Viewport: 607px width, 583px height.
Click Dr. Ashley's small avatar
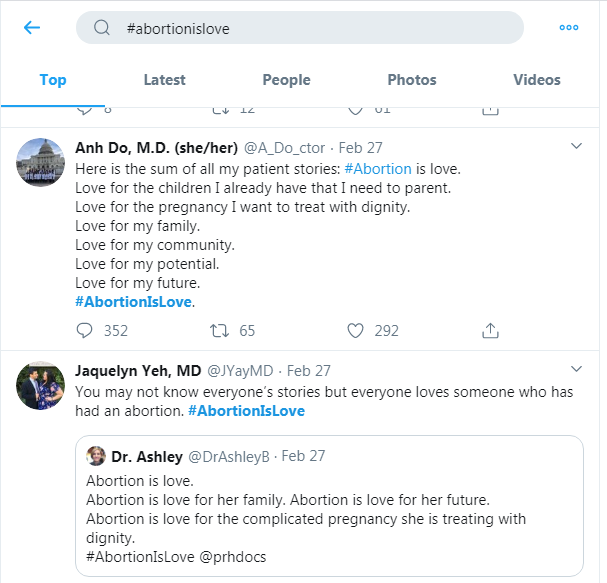[97, 456]
